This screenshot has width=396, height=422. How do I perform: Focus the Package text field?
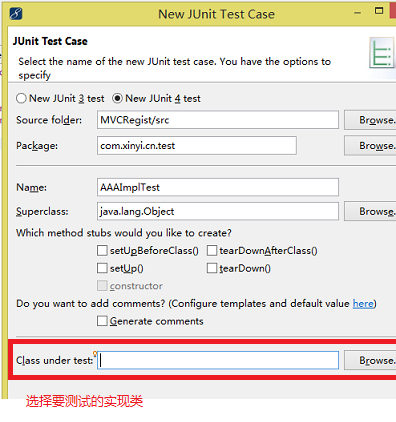[x=197, y=146]
